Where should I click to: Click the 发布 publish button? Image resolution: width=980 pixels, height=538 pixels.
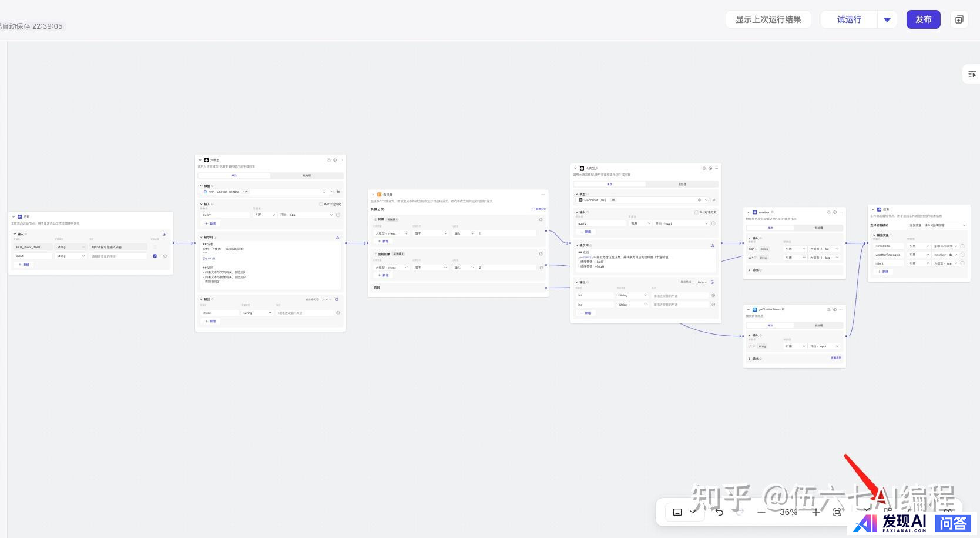point(923,19)
